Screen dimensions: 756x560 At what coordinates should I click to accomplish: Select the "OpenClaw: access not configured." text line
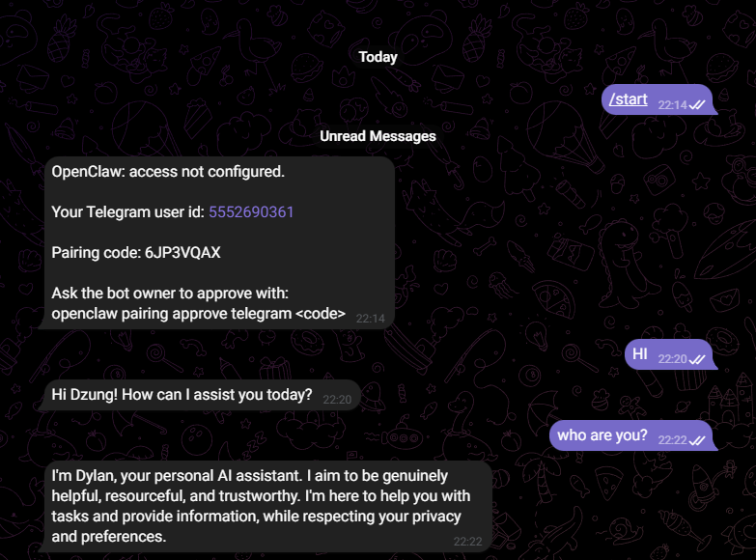pyautogui.click(x=168, y=172)
